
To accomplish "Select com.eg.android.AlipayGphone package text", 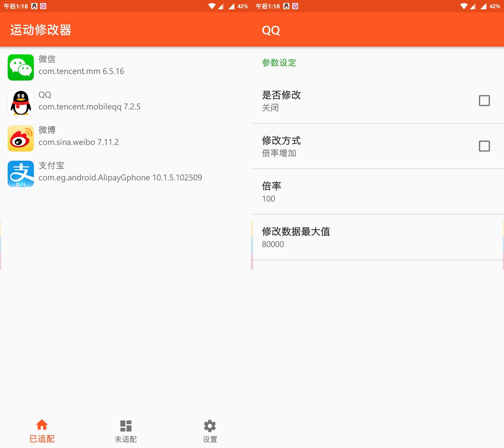I will (94, 178).
